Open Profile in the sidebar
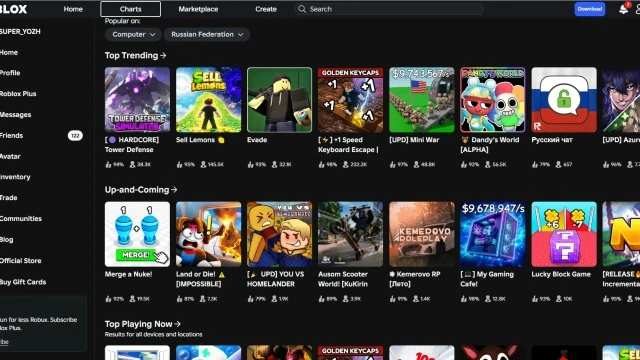Image resolution: width=640 pixels, height=360 pixels. click(x=10, y=73)
